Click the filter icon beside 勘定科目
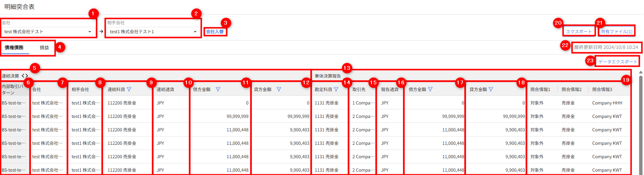 tap(336, 90)
